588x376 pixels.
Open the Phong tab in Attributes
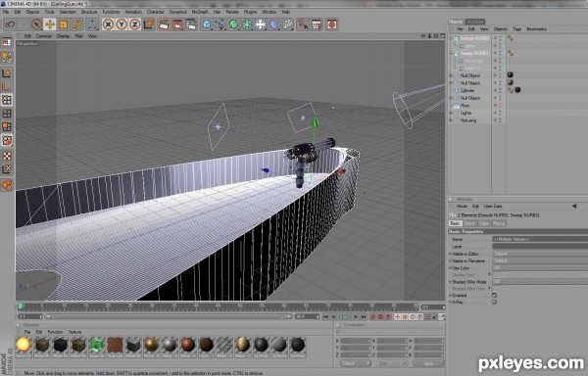499,223
